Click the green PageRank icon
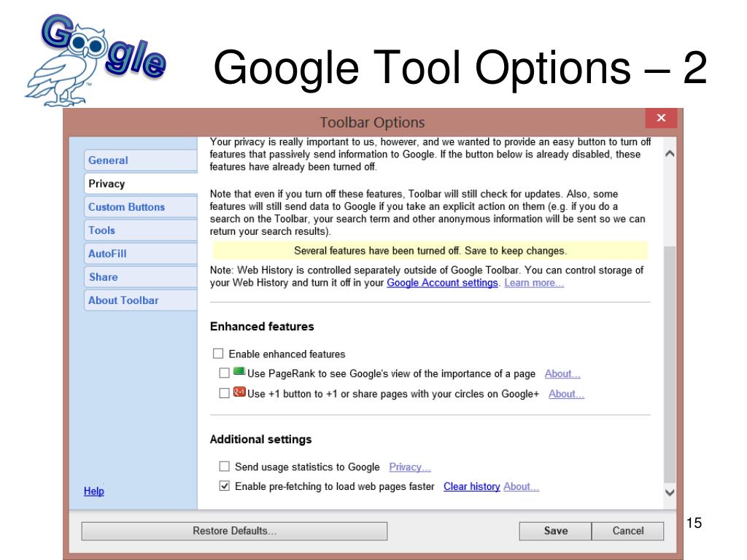 click(239, 372)
